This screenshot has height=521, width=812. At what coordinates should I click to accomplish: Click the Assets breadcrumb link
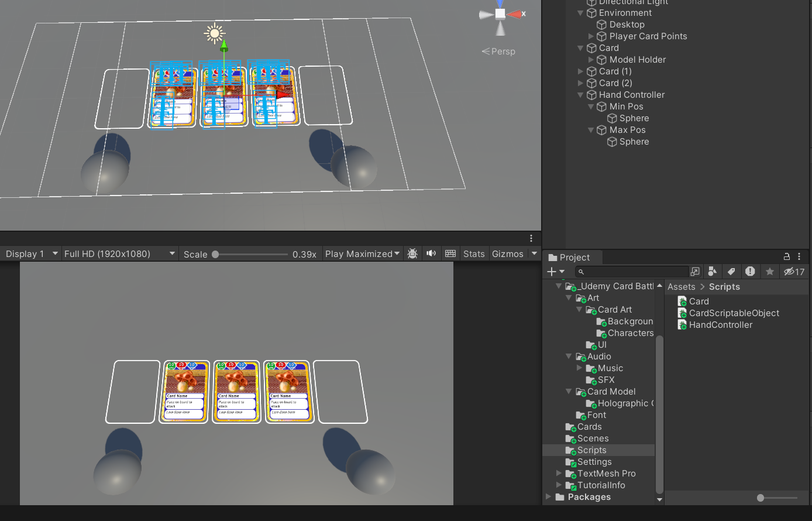click(x=681, y=287)
